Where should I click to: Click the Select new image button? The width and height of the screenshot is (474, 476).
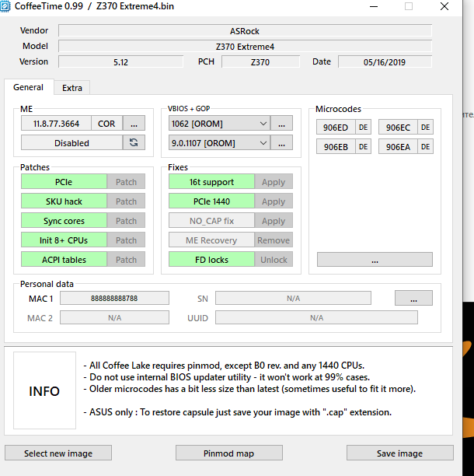point(58,453)
